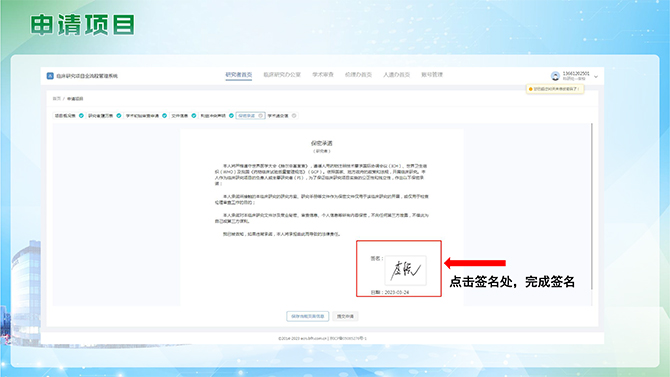Click the user avatar icon
This screenshot has width=670, height=377.
[555, 76]
